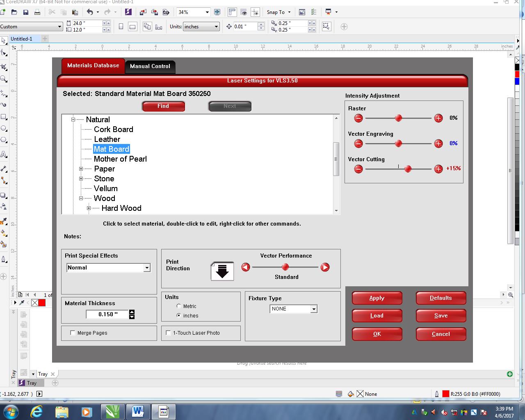Screen dimensions: 525x420
Task: Select the Text tool in the toolbox
Action: coord(4,154)
